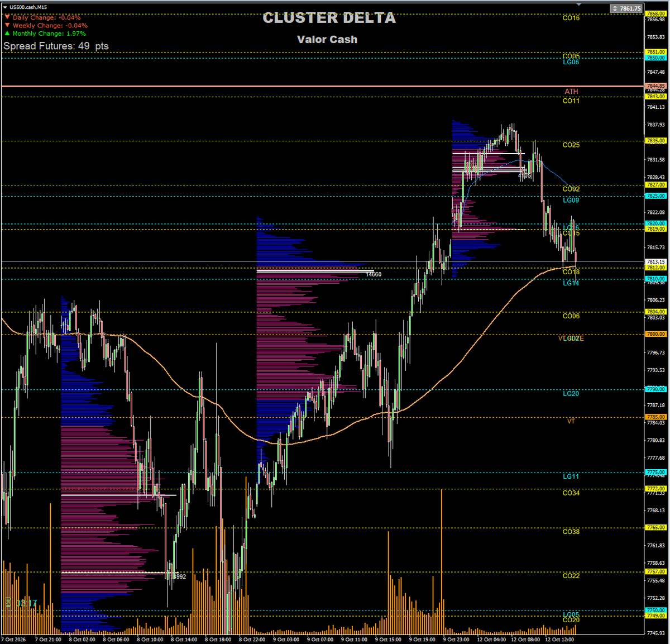The height and width of the screenshot is (644, 670).
Task: Click the CO16 level label
Action: click(x=571, y=18)
